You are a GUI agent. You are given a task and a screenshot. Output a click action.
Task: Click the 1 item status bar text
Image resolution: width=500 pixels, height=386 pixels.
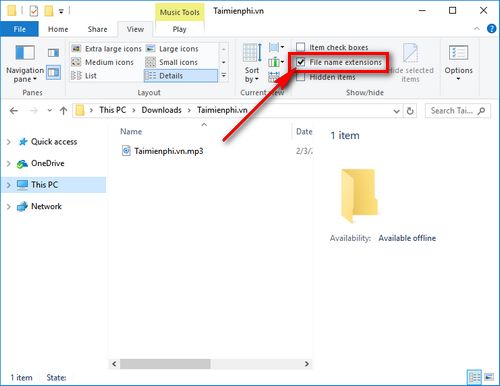pos(21,378)
